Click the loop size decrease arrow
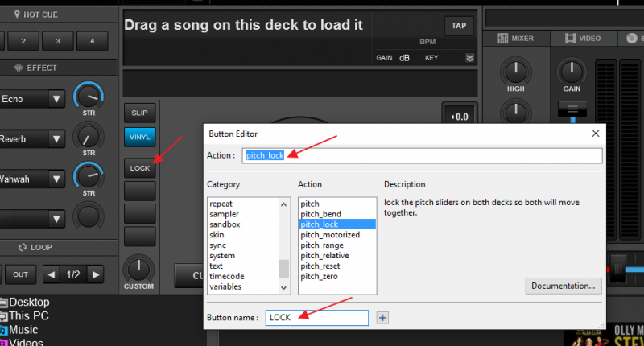644x346 pixels. click(50, 274)
